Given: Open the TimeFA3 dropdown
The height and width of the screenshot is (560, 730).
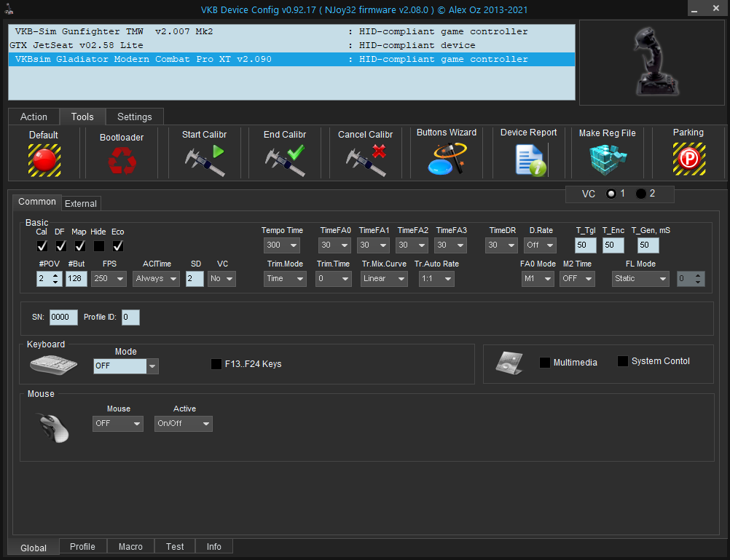Looking at the screenshot, I should [x=451, y=245].
